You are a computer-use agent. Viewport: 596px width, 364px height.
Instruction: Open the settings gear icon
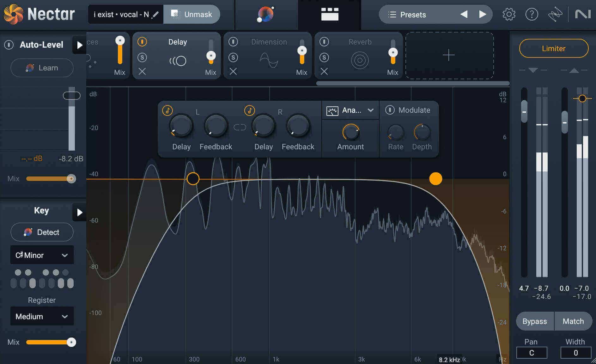point(509,14)
